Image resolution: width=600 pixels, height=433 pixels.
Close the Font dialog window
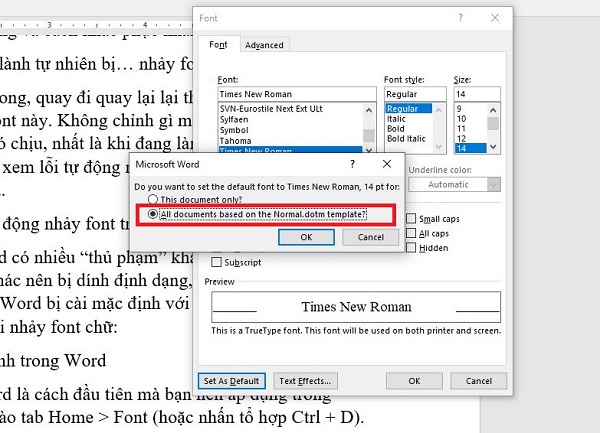[x=495, y=18]
